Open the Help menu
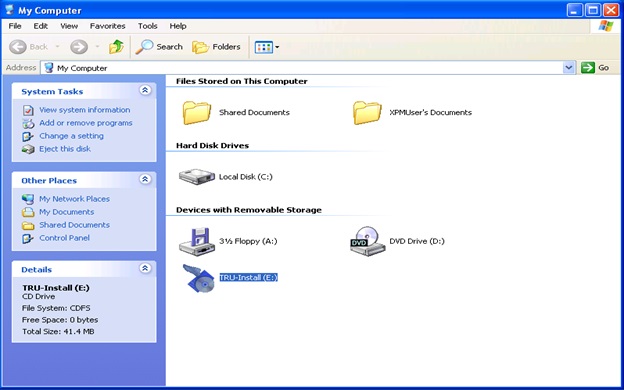This screenshot has height=390, width=624. coord(178,26)
